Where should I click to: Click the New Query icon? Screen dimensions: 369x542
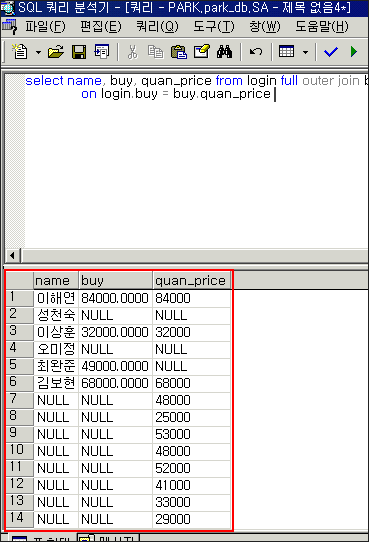[20, 52]
